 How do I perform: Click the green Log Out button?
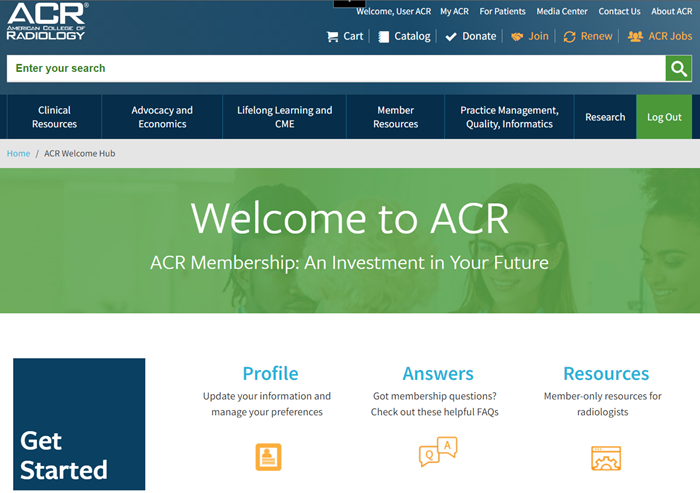(664, 117)
